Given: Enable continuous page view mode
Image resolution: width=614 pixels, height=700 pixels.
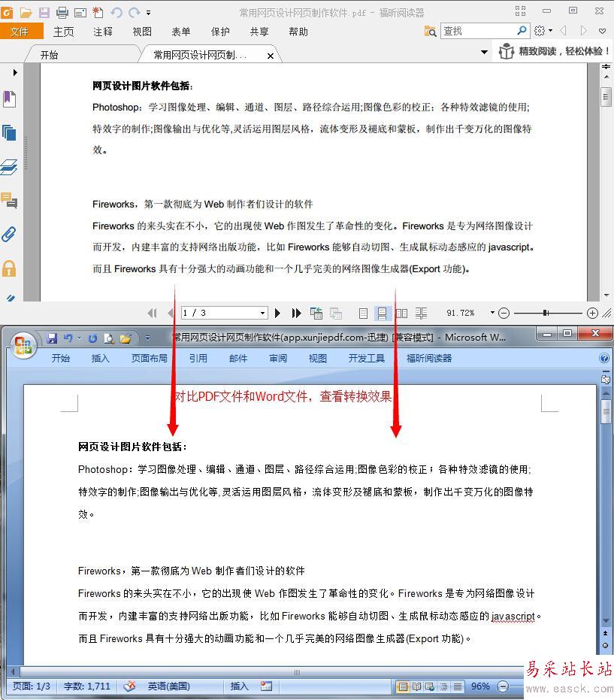Looking at the screenshot, I should coord(382,314).
